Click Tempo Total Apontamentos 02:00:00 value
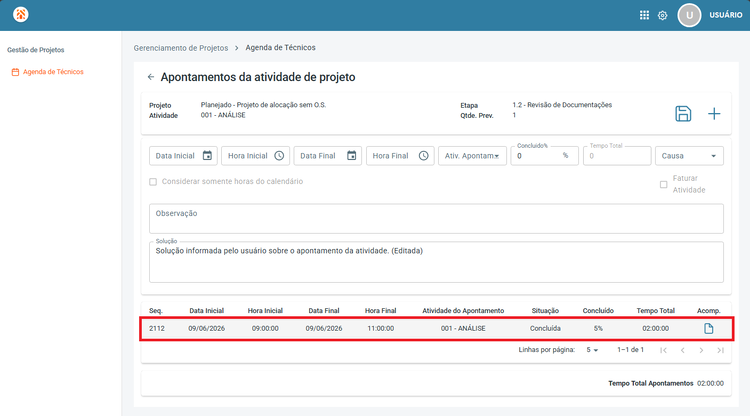Viewport: 750px width, 416px height. [x=710, y=383]
